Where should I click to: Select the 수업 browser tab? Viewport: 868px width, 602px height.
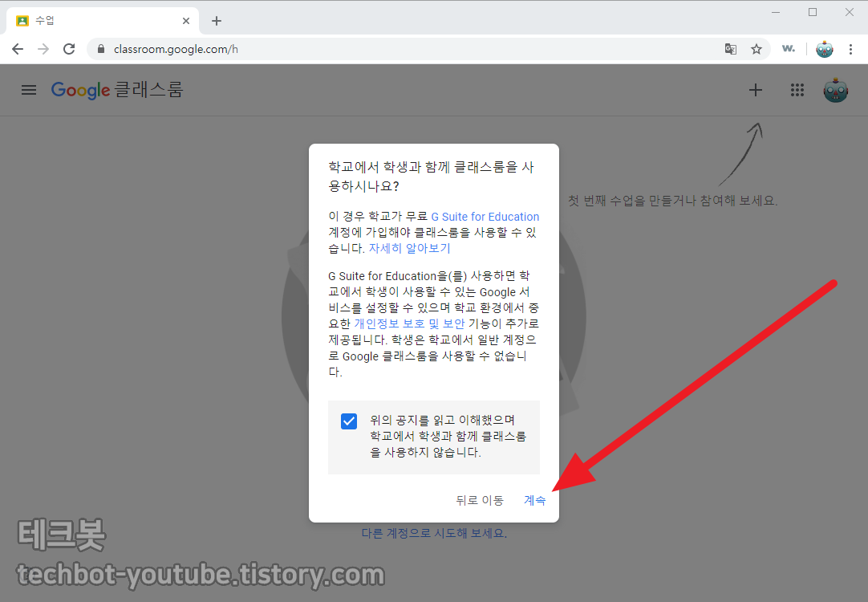click(103, 21)
